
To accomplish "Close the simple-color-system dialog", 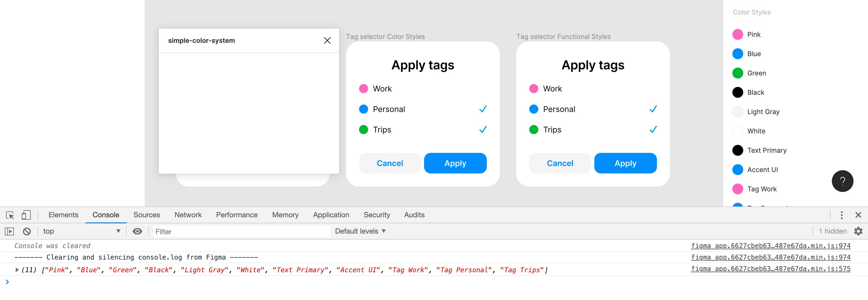I will tap(327, 40).
